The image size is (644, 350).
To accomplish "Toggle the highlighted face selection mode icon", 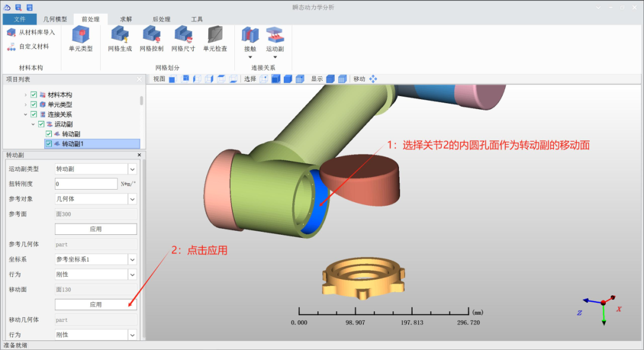I will tap(275, 79).
